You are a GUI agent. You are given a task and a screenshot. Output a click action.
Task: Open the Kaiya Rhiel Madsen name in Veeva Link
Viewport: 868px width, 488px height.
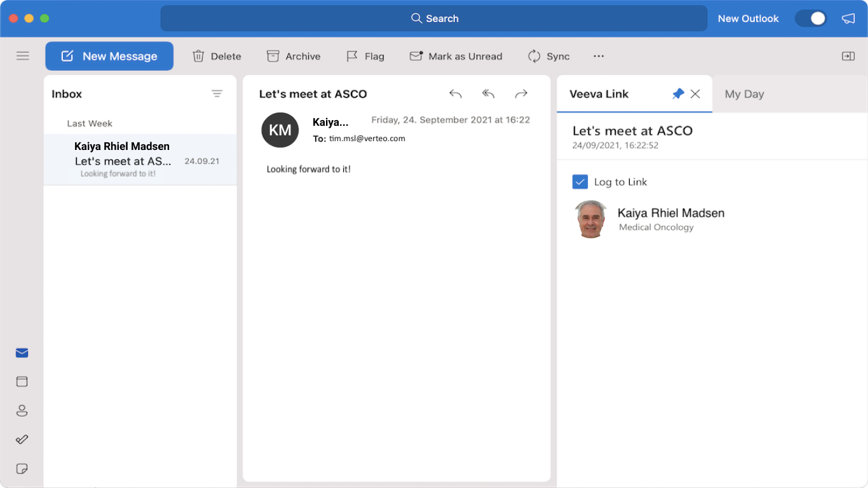tap(671, 213)
